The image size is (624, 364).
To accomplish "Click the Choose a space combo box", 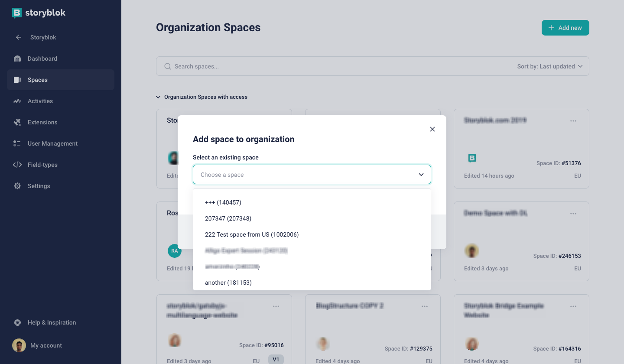I will (x=312, y=175).
